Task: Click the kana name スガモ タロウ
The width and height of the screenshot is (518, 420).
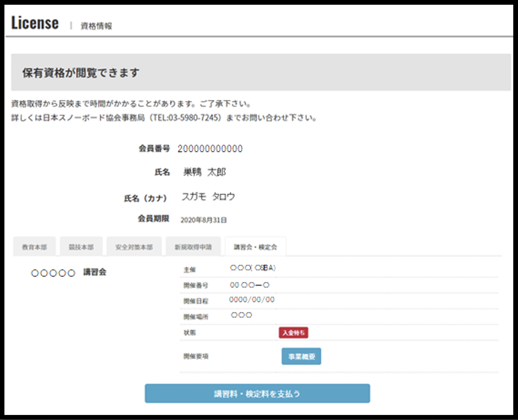Action: (208, 197)
